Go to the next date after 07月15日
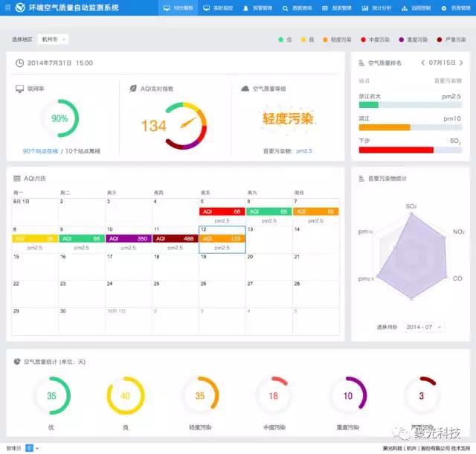476x454 pixels. [461, 63]
